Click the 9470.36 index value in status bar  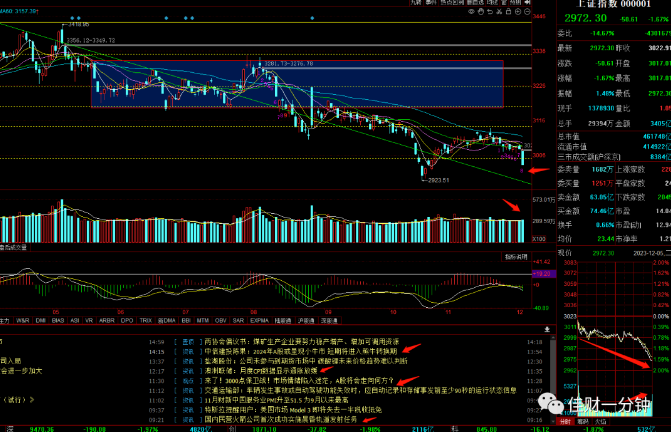click(x=42, y=429)
